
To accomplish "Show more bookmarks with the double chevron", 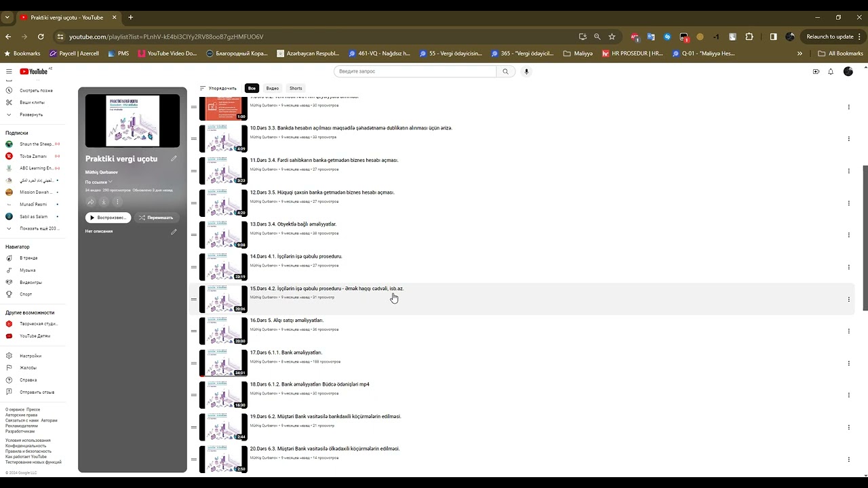I will 800,54.
